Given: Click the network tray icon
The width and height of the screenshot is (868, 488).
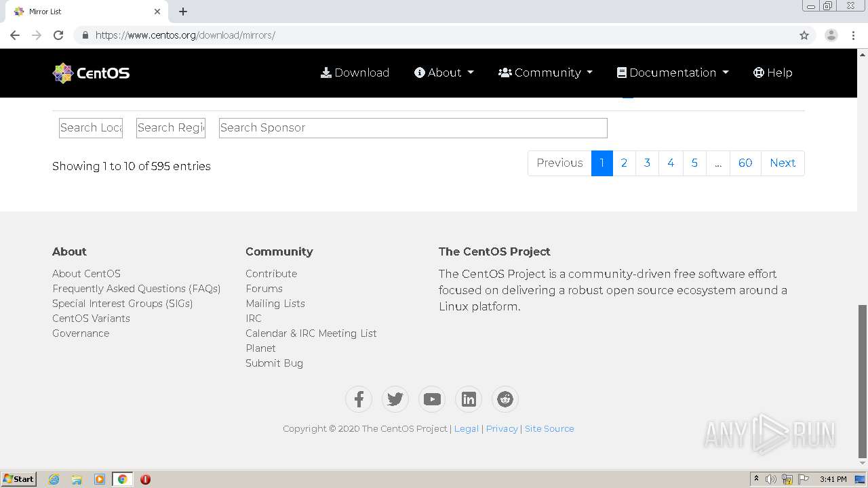Looking at the screenshot, I should coord(787,479).
